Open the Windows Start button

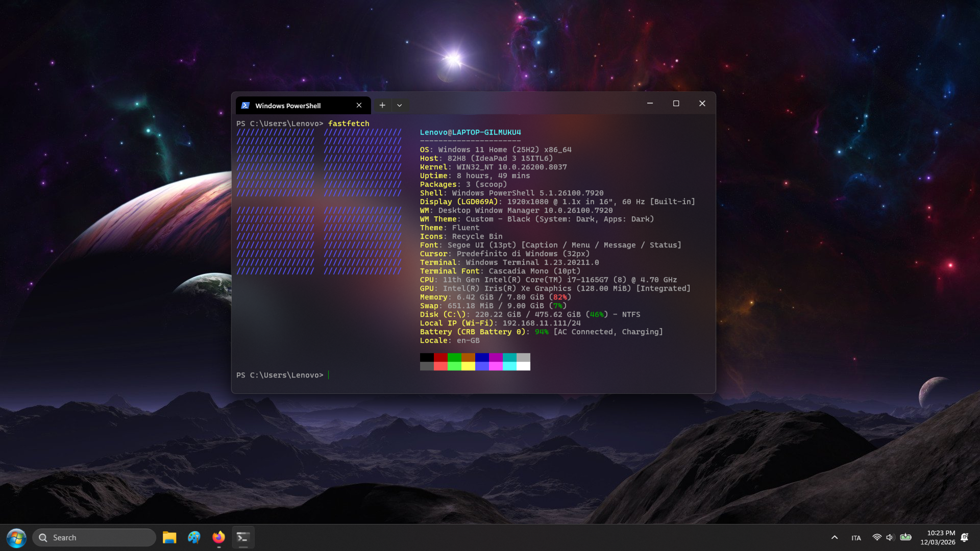(16, 538)
